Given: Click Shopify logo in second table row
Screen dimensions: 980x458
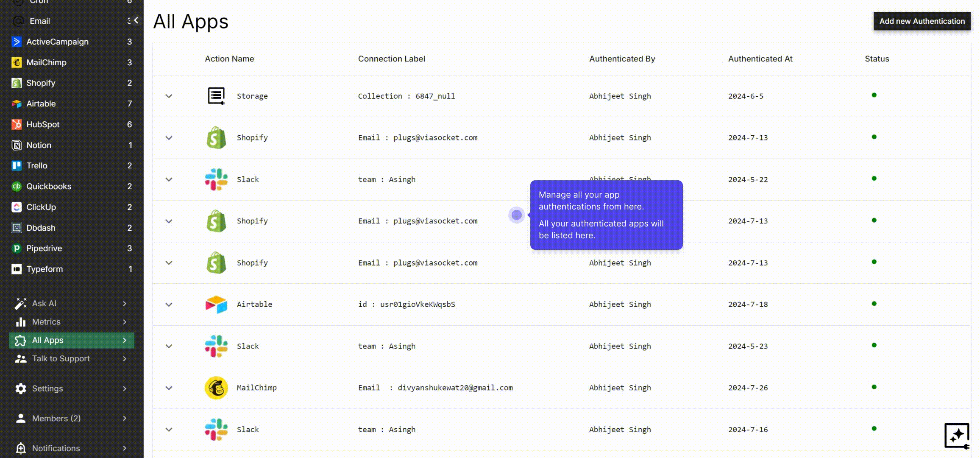Looking at the screenshot, I should pos(216,137).
